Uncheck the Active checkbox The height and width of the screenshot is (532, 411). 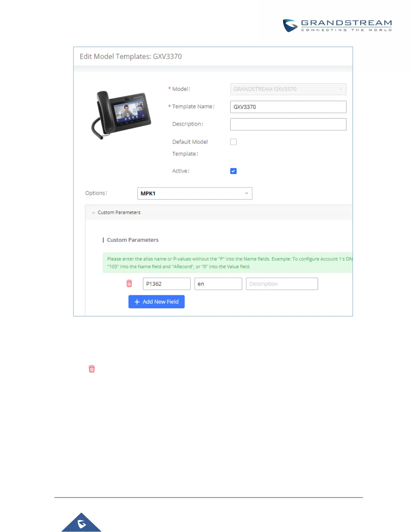coord(233,171)
